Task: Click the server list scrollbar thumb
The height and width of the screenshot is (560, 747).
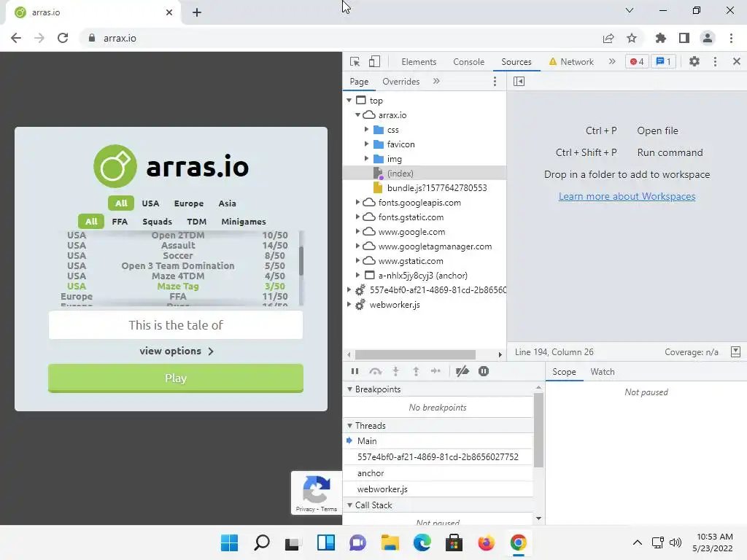Action: 301,260
